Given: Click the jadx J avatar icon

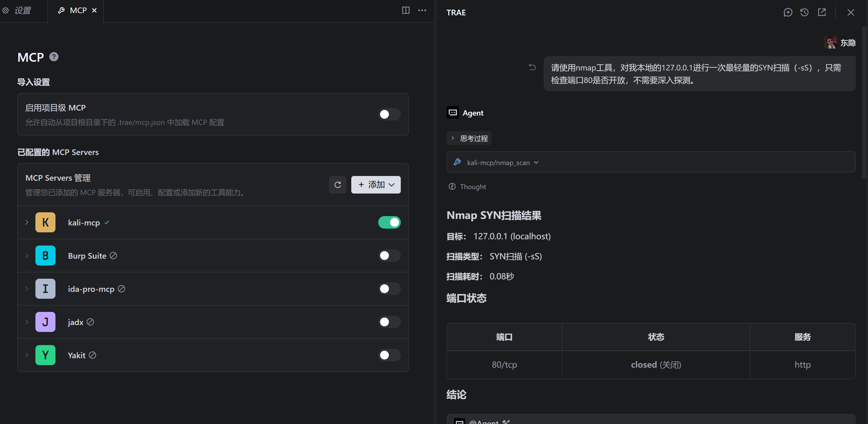Looking at the screenshot, I should coord(45,322).
